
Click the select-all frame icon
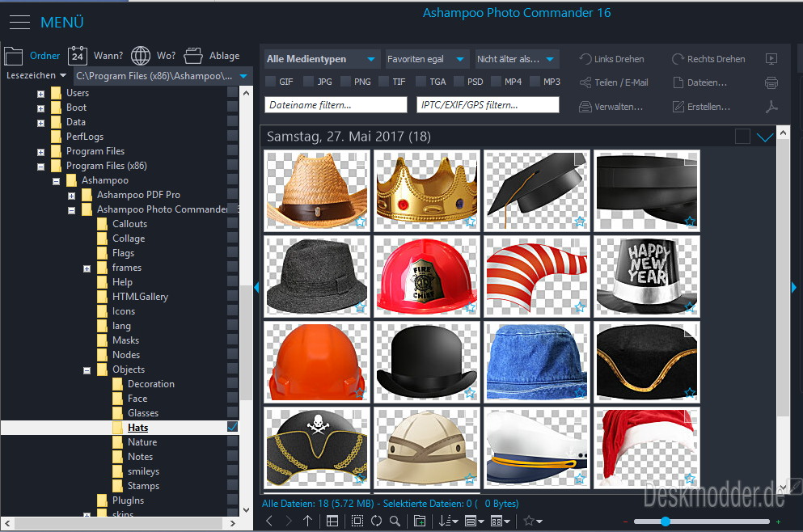(x=357, y=521)
